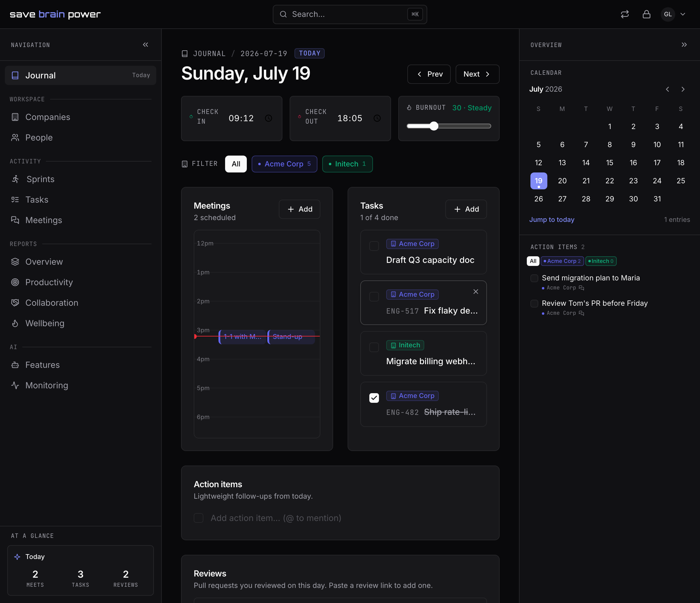Open Meetings in the sidebar
The height and width of the screenshot is (603, 700).
80,220
